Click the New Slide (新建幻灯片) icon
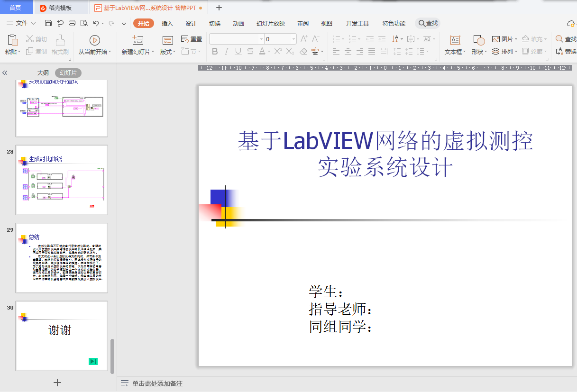This screenshot has height=392, width=577. click(x=138, y=40)
